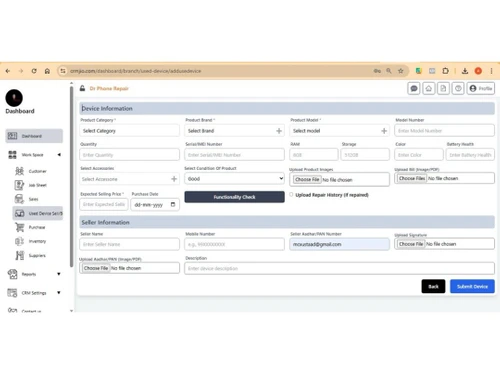This screenshot has width=500, height=375.
Task: Click the Functionality Check button
Action: coord(234,197)
